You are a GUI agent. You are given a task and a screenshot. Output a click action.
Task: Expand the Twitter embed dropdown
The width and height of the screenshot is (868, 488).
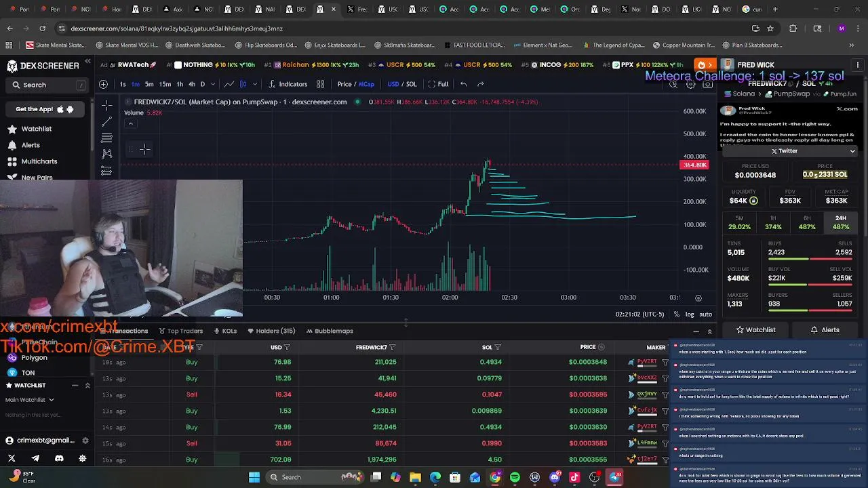pos(852,151)
